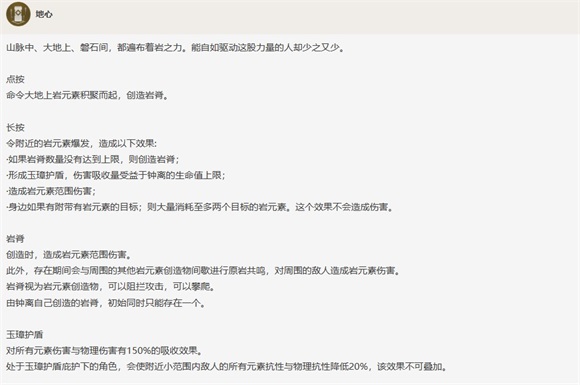580x385 pixels.
Task: Click the 玉璋护盾 section heading
Action: tap(24, 335)
